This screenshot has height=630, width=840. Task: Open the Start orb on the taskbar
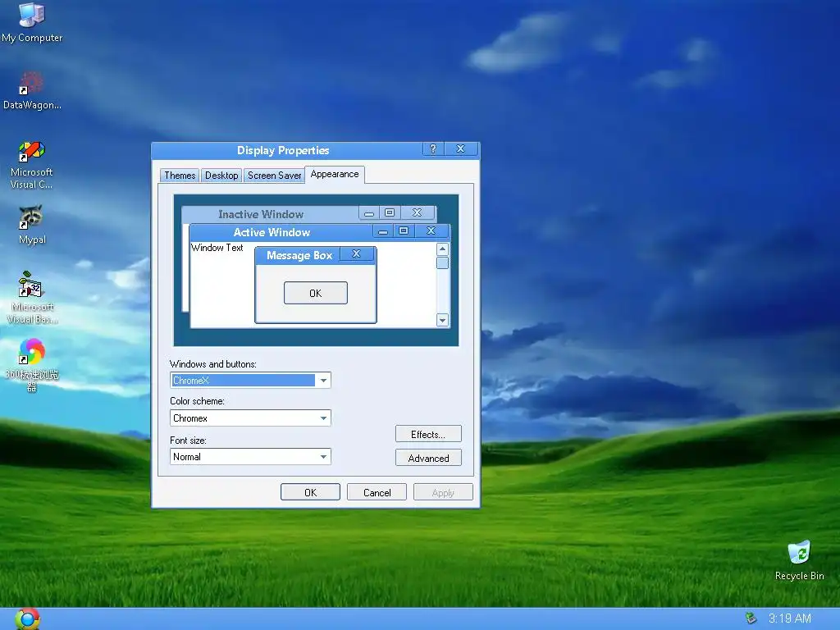point(27,619)
